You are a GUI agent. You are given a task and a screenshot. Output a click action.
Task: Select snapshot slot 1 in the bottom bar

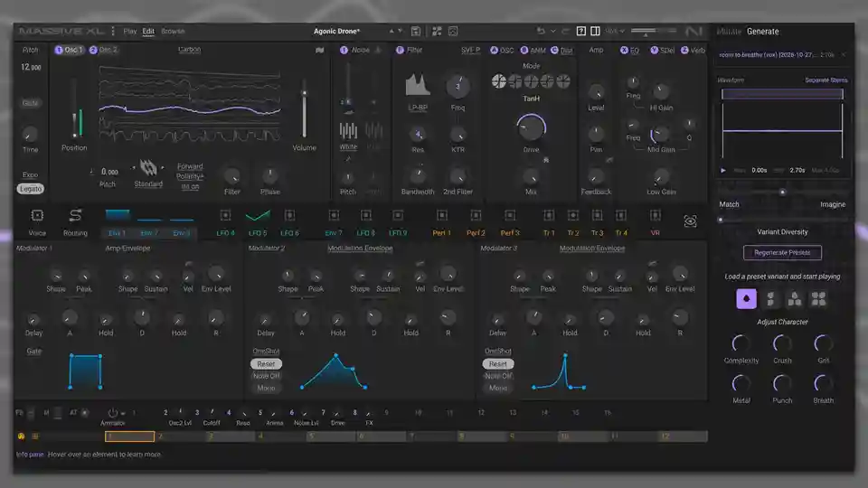pyautogui.click(x=129, y=436)
